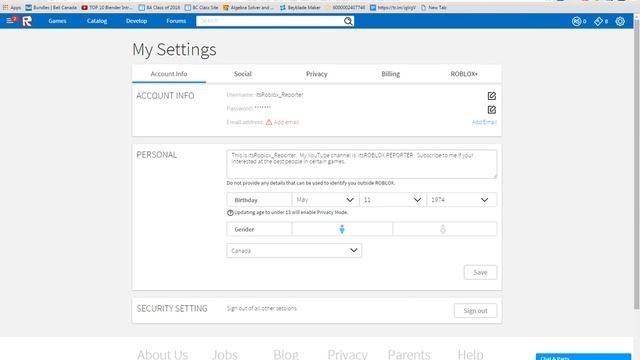The height and width of the screenshot is (360, 640).
Task: Click the red Add email text
Action: click(286, 122)
